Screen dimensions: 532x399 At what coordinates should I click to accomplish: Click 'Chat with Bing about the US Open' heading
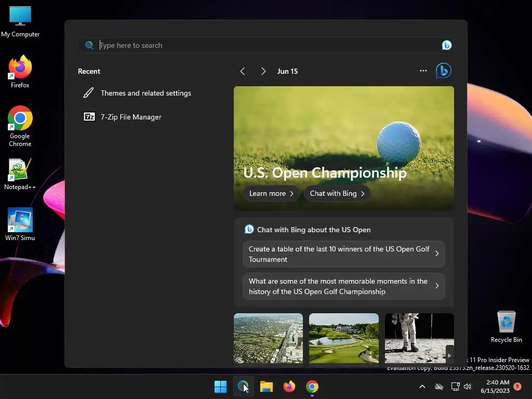[x=313, y=230]
